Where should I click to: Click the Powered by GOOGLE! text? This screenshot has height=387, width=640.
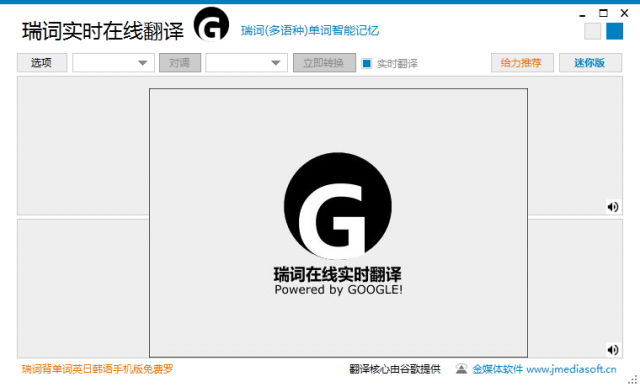click(338, 290)
